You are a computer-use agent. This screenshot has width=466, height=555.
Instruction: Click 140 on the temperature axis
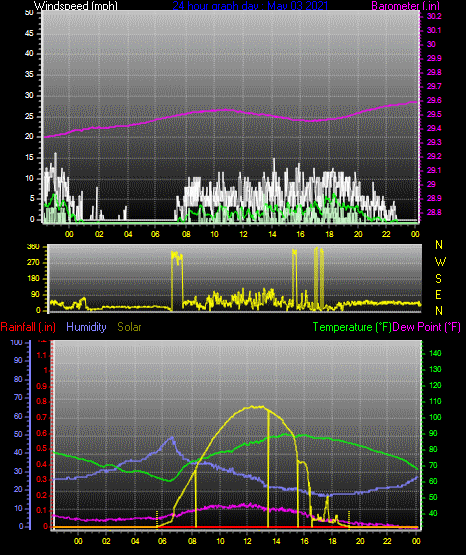point(435,354)
